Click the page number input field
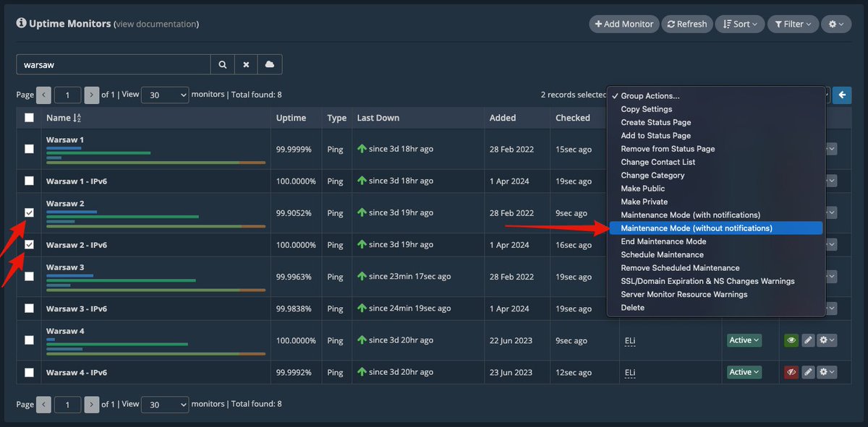 pyautogui.click(x=67, y=95)
